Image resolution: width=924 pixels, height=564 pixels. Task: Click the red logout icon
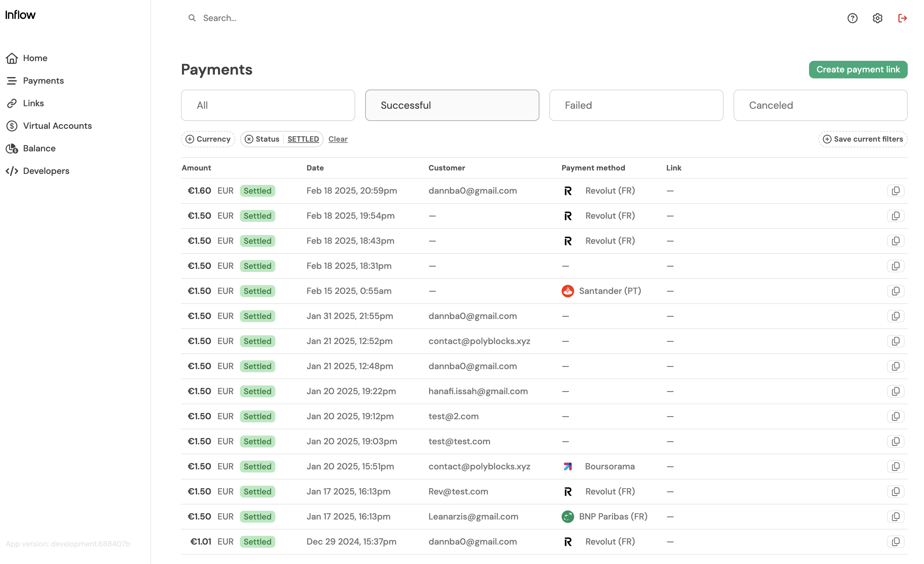tap(902, 18)
